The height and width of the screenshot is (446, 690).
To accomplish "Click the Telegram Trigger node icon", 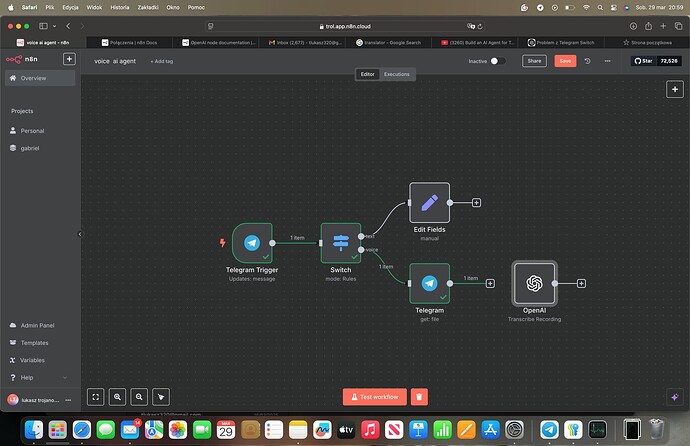I will click(x=252, y=243).
